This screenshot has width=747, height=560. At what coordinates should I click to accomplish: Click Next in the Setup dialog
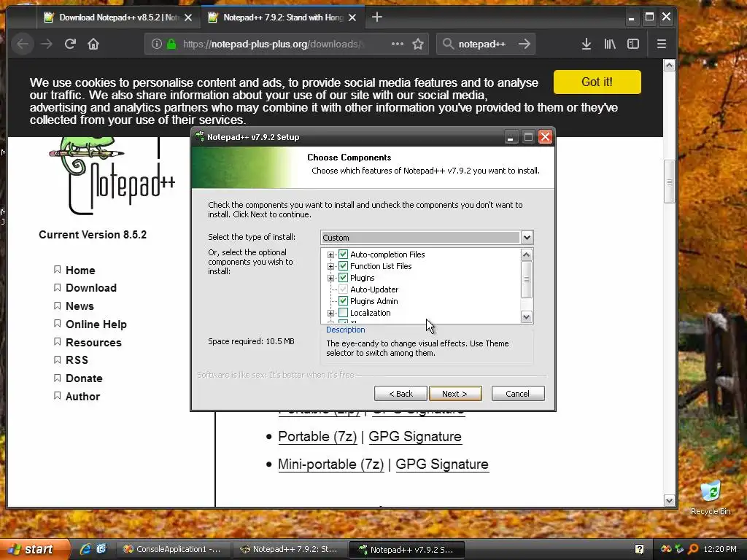pos(455,394)
